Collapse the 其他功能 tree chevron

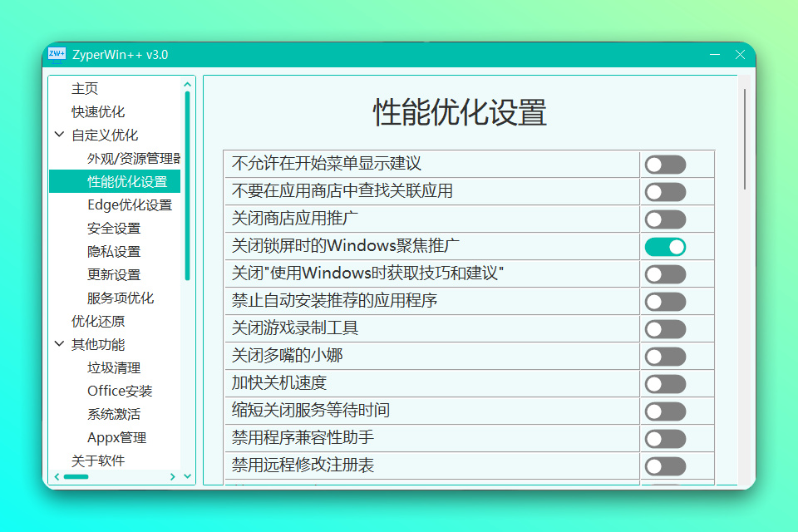(x=60, y=344)
